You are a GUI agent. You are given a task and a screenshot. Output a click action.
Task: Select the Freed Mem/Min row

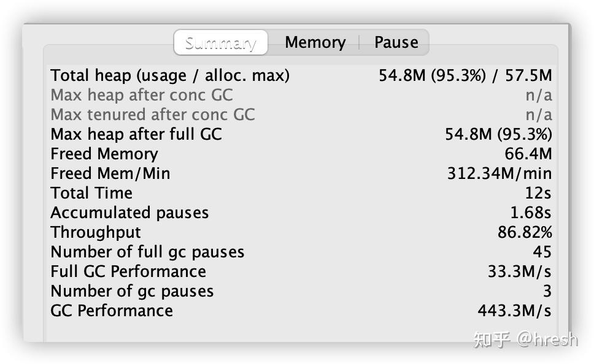[x=110, y=173]
